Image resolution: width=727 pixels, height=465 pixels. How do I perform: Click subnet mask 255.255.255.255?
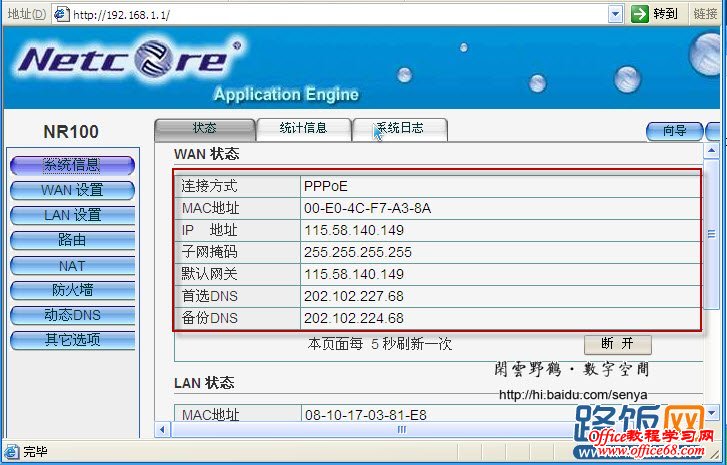click(357, 252)
